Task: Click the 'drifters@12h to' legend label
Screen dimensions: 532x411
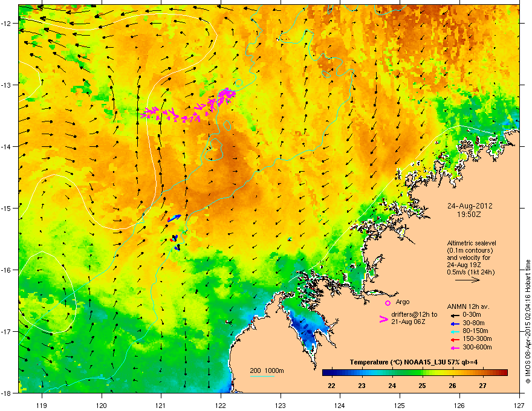Action: (414, 315)
